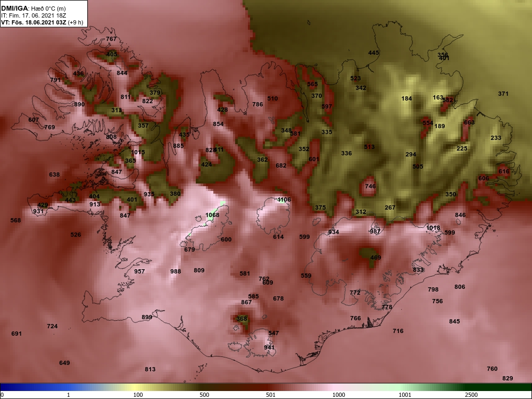Click the map value 663
Image resolution: width=532 pixels, height=399 pixels.
[469, 122]
